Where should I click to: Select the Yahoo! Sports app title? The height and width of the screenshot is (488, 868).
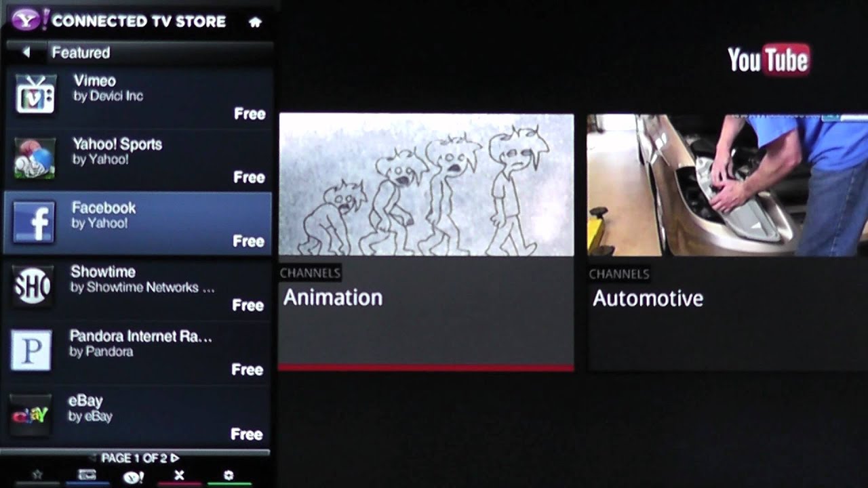117,144
